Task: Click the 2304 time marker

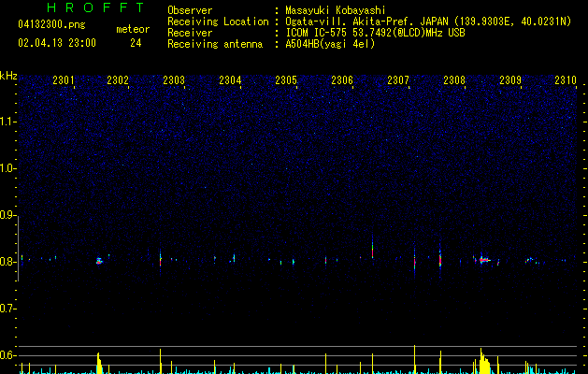Action: 230,79
